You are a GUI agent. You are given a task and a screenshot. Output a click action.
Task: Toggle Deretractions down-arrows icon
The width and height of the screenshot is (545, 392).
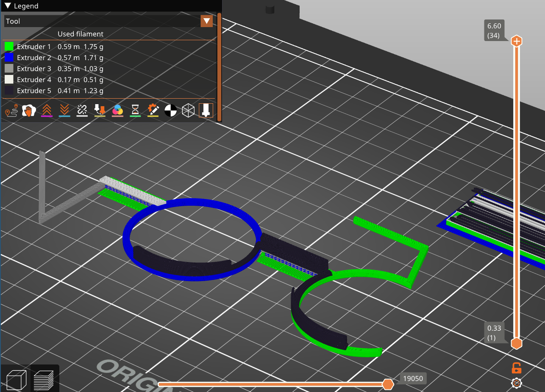(x=64, y=110)
